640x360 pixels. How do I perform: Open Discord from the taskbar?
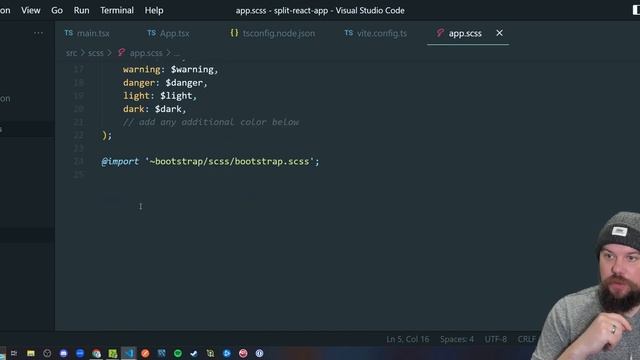[63, 353]
